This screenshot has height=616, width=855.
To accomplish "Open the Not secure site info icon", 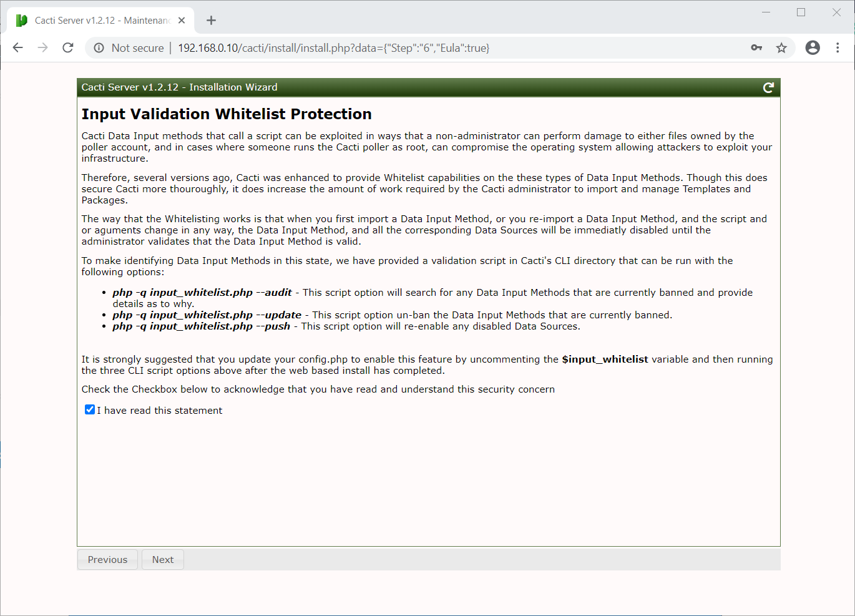I will pos(99,47).
